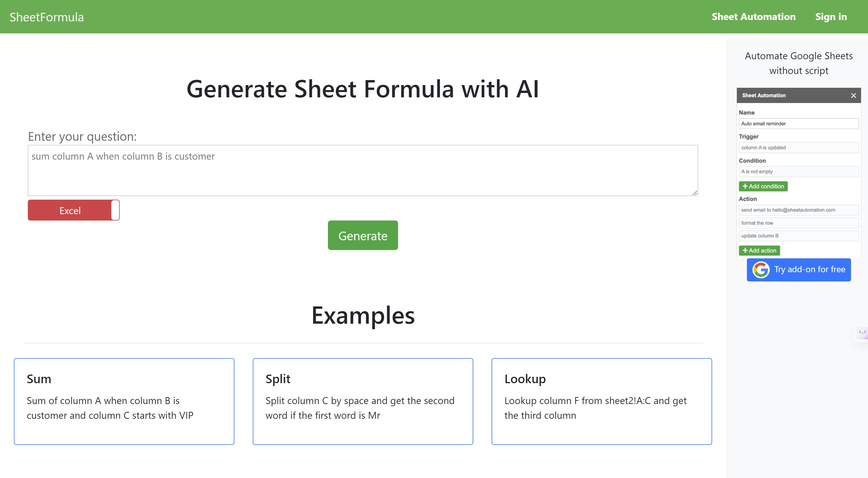Viewport: 868px width, 478px height.
Task: Click the plus icon on Add action
Action: click(x=745, y=251)
